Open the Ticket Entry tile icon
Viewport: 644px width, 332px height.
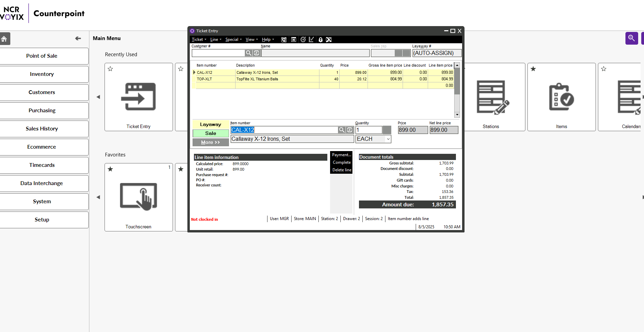click(138, 97)
